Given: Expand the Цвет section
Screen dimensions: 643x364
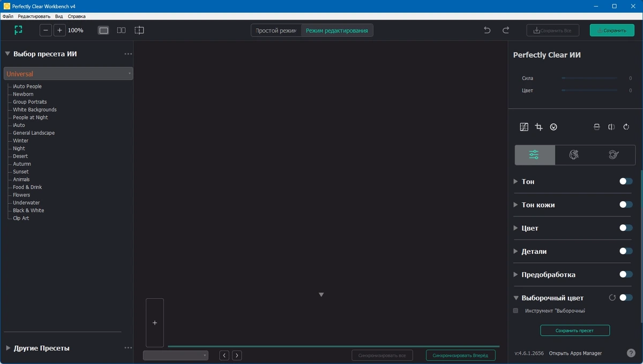Looking at the screenshot, I should coord(515,228).
